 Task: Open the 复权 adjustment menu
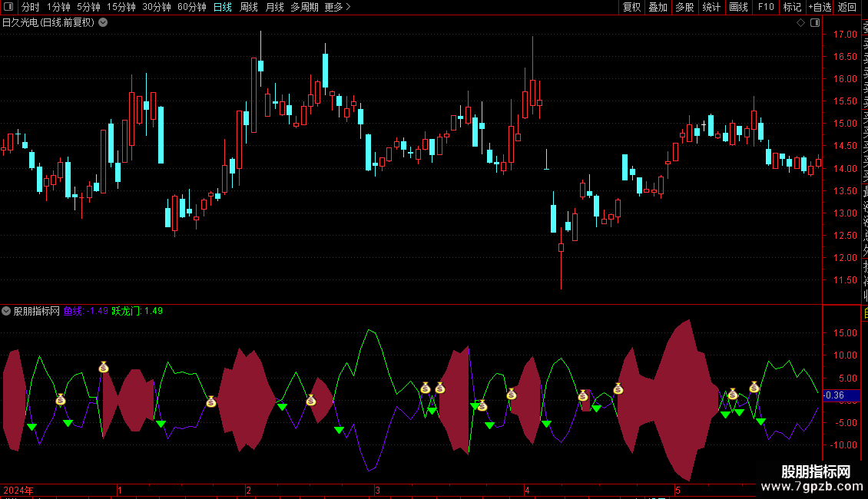pos(631,7)
